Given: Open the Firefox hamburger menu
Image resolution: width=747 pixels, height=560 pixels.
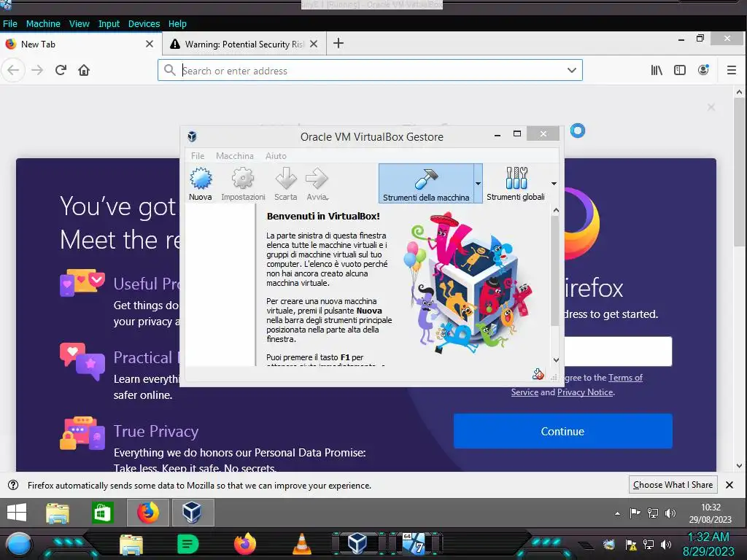Looking at the screenshot, I should [x=732, y=71].
